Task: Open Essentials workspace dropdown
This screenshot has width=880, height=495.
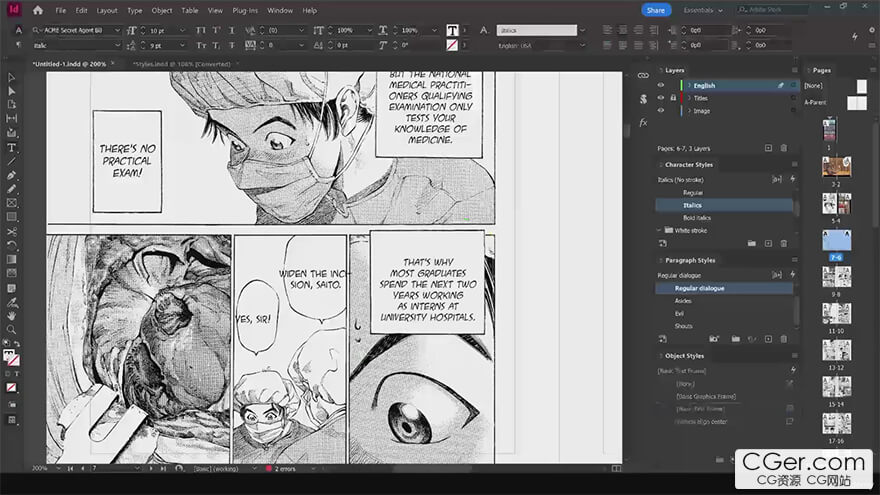Action: (703, 10)
